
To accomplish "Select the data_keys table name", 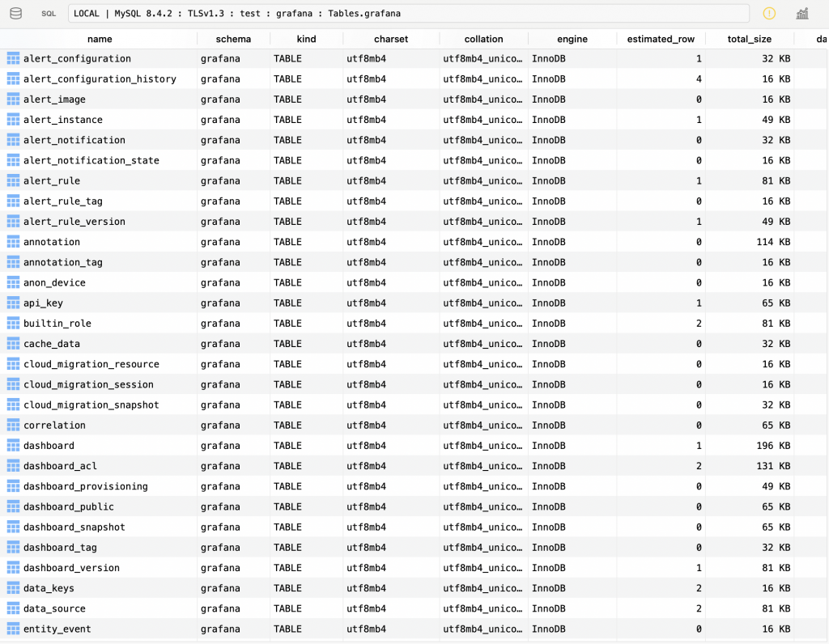I will (x=49, y=588).
